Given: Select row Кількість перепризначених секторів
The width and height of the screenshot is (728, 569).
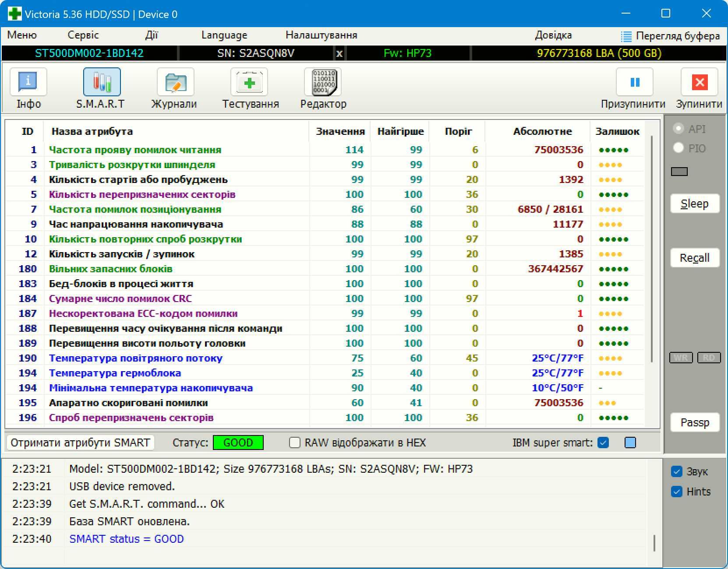Looking at the screenshot, I should (325, 194).
